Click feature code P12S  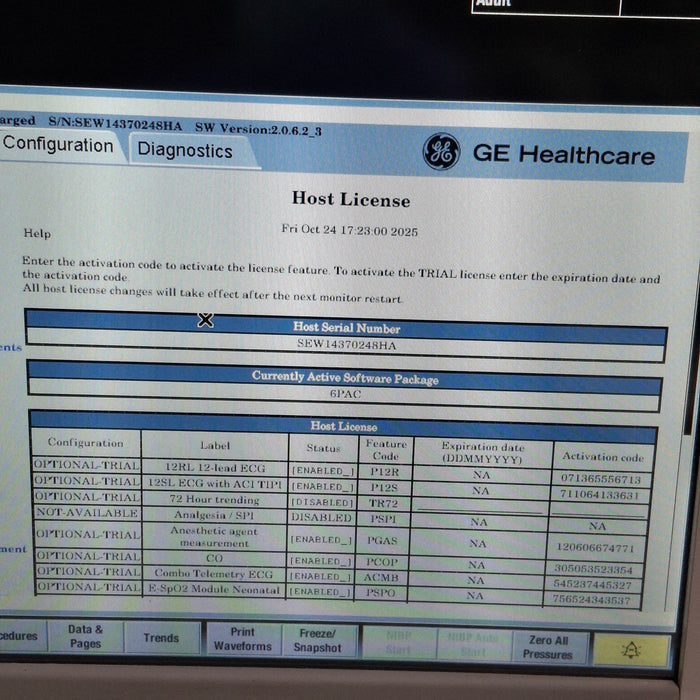click(x=384, y=488)
